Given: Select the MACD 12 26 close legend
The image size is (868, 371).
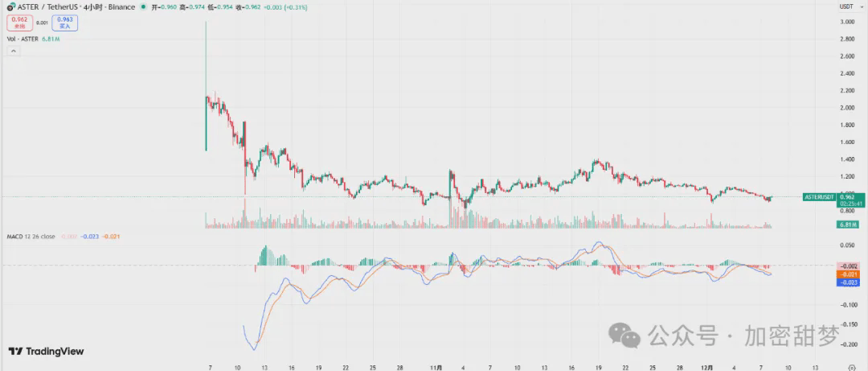Looking at the screenshot, I should pos(31,237).
